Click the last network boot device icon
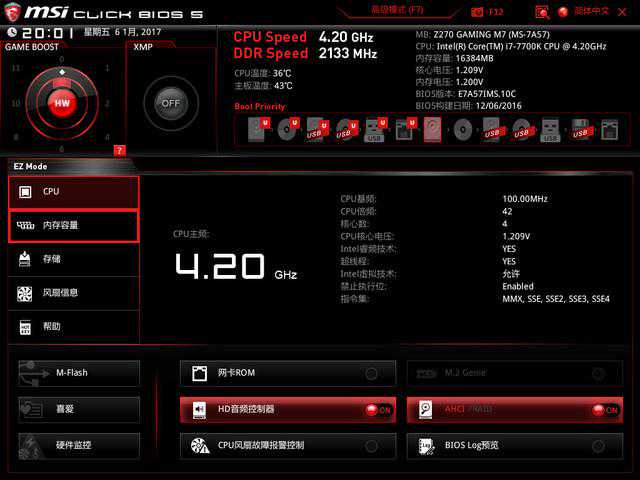 (609, 128)
